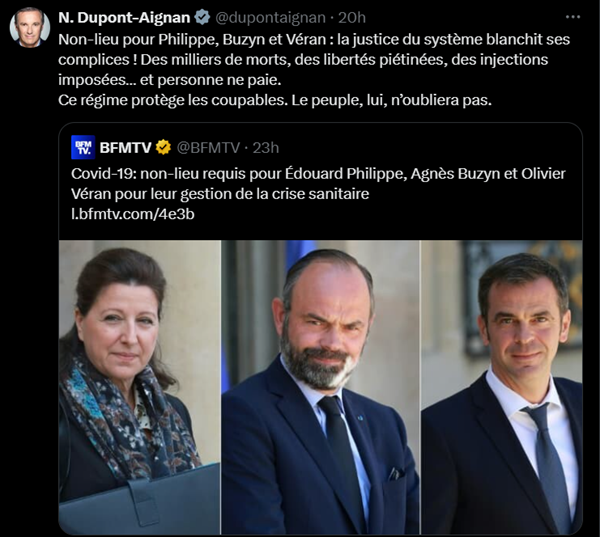Click the quoted text 'Véran pour leur gestion'
Screen dimensions: 600x537
pos(220,194)
